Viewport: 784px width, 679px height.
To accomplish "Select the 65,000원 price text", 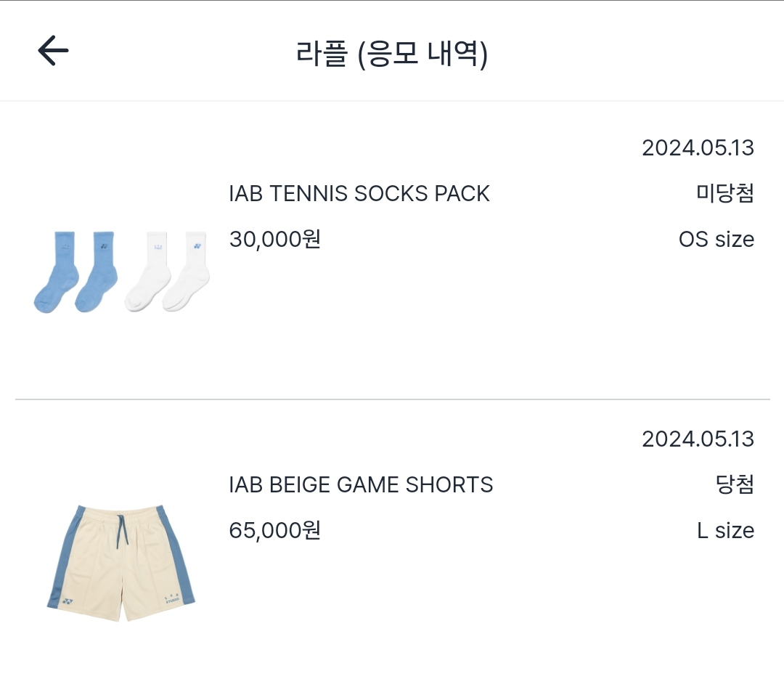I will point(274,530).
